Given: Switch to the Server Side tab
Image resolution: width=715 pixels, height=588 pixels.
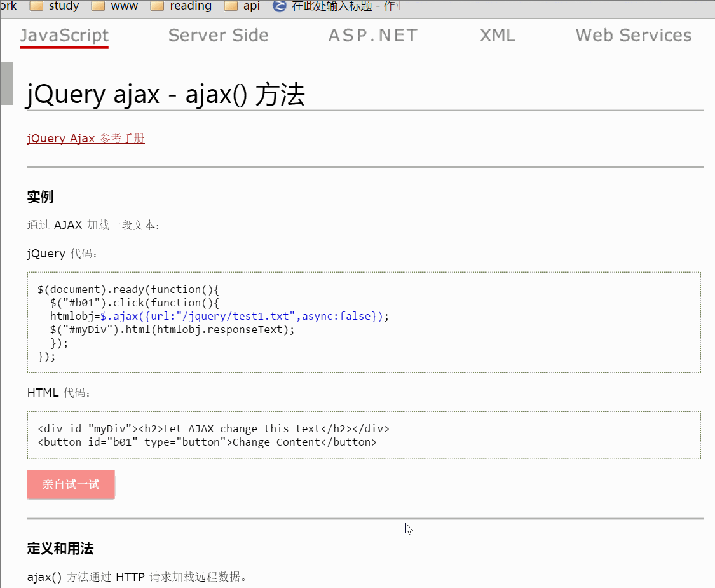Looking at the screenshot, I should tap(218, 36).
